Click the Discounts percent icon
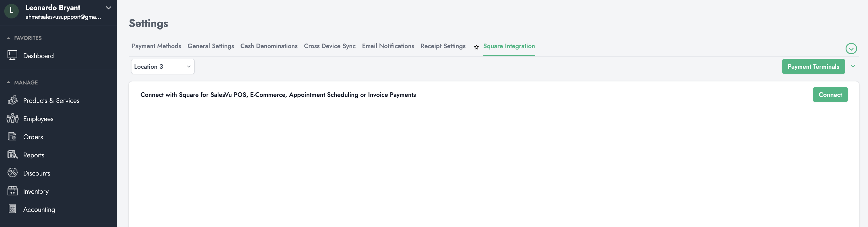Screen dimensions: 868x227 [12, 173]
